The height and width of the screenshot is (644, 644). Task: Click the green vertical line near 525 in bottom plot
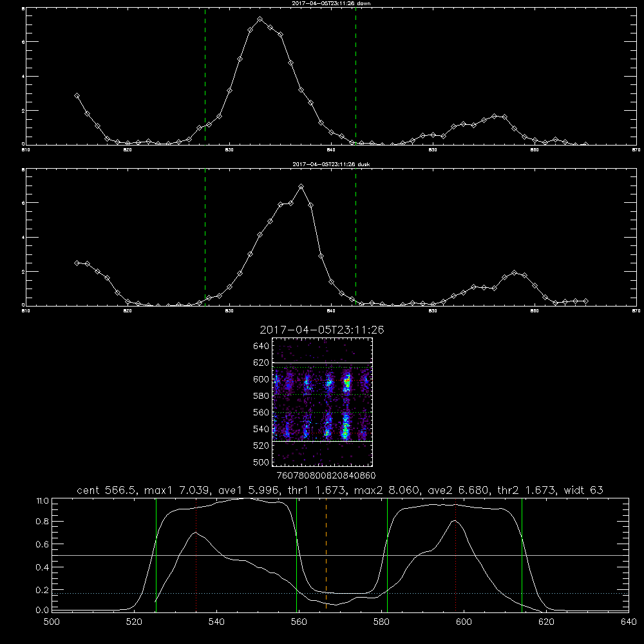(156, 554)
